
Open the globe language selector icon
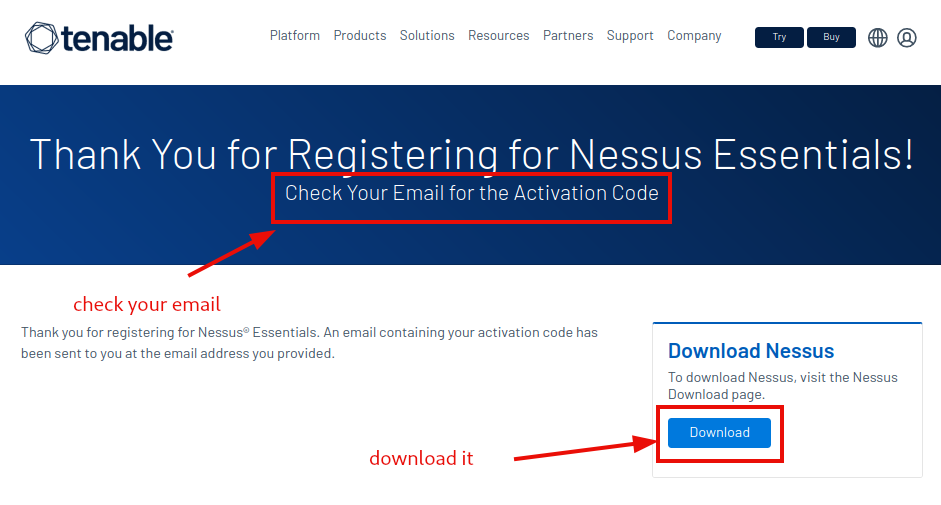[878, 38]
